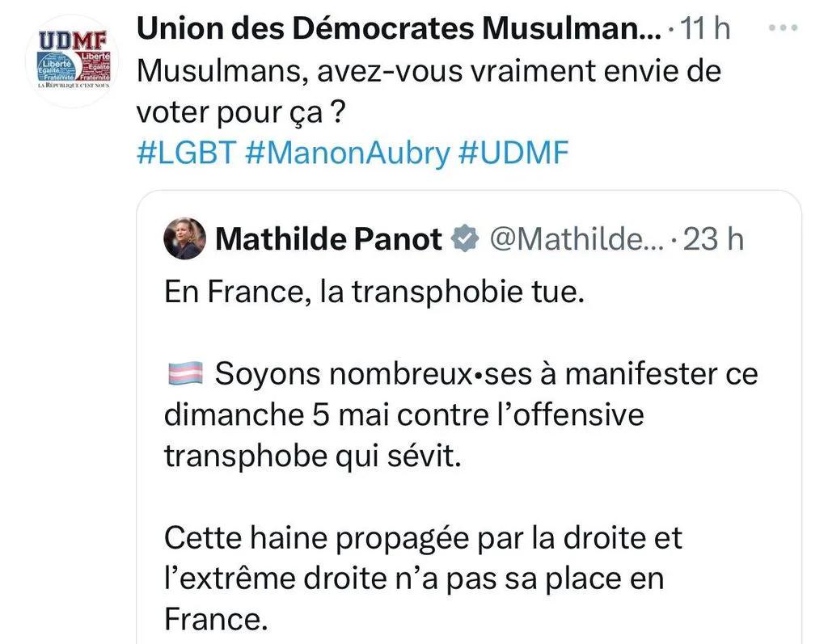Click the Mathilde Panot display name
Screen dimensions: 828x644
click(x=328, y=239)
